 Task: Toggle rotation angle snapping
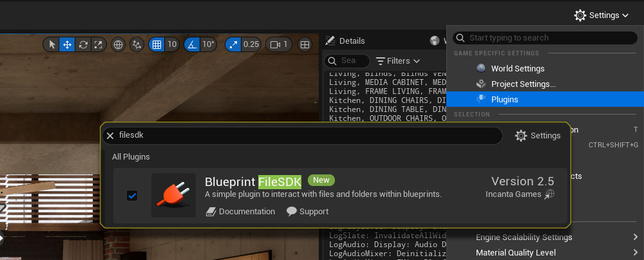point(191,44)
